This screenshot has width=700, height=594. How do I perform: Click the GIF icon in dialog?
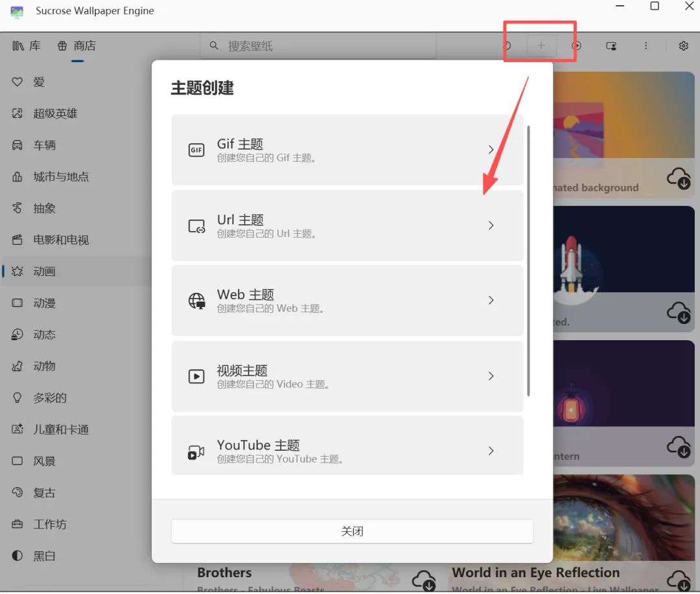[x=196, y=150]
